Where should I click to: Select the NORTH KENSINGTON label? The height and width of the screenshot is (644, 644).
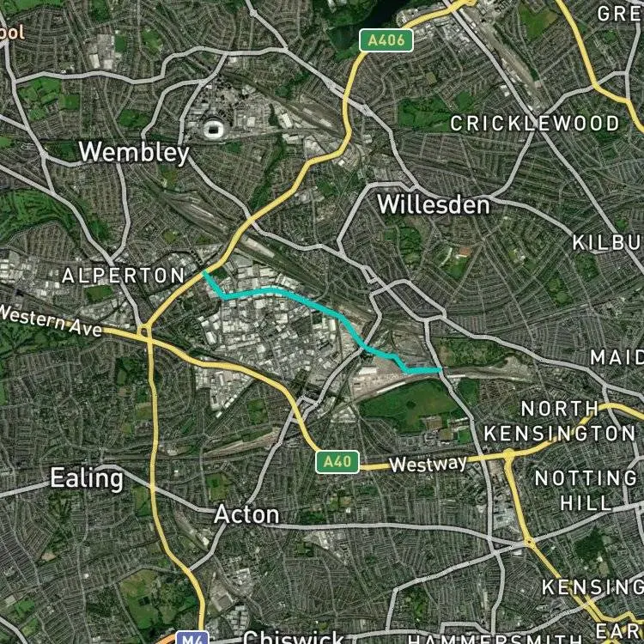coord(559,421)
